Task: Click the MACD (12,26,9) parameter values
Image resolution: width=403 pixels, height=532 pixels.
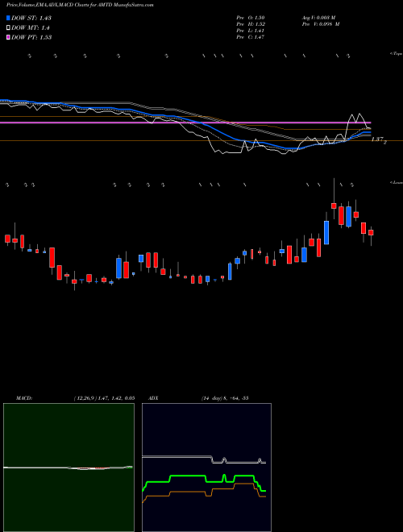Action: coord(104,398)
